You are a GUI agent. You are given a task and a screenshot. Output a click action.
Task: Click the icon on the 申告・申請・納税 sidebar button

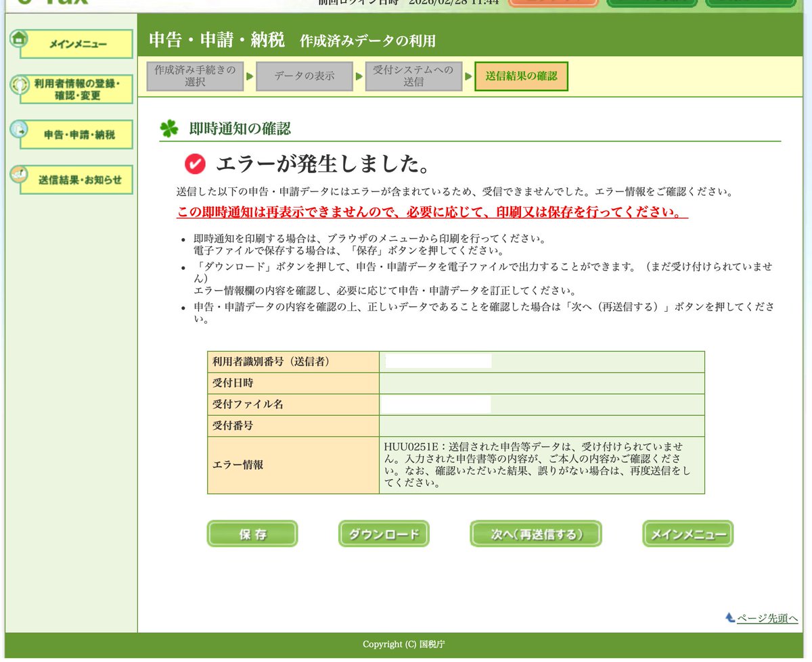point(19,131)
